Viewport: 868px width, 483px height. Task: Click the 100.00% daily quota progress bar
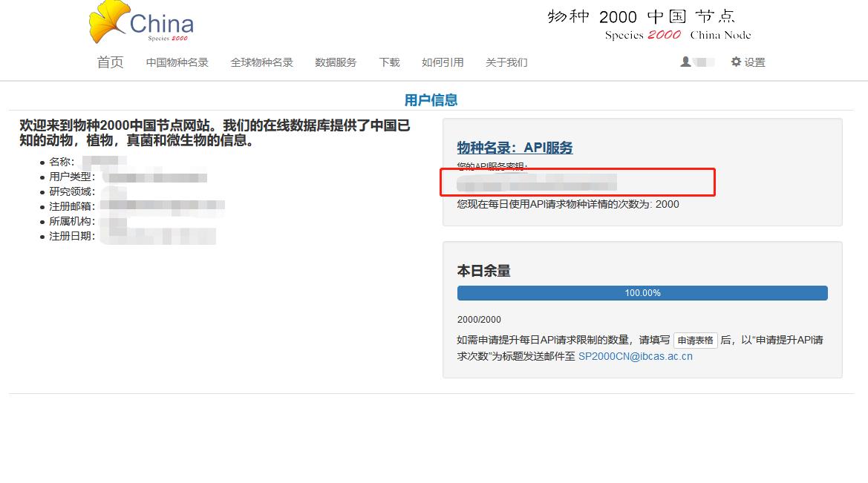(x=642, y=293)
